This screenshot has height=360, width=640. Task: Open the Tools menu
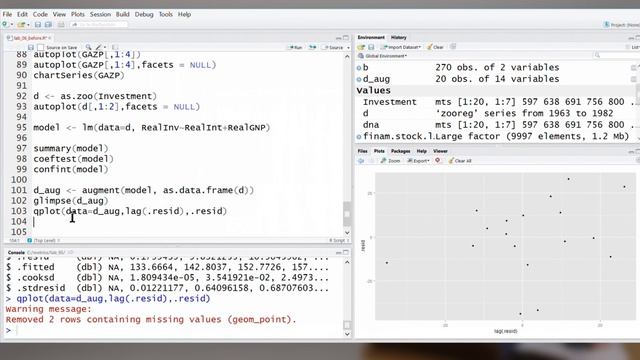point(166,14)
